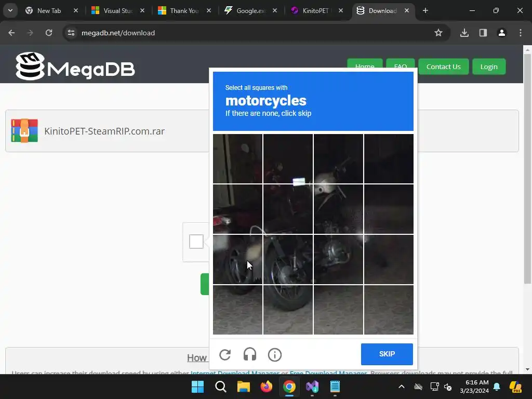
Task: Switch to the Thank You browser tab
Action: pyautogui.click(x=184, y=10)
